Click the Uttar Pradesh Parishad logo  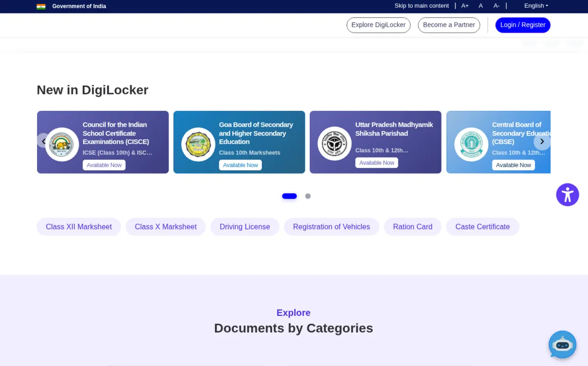click(335, 143)
